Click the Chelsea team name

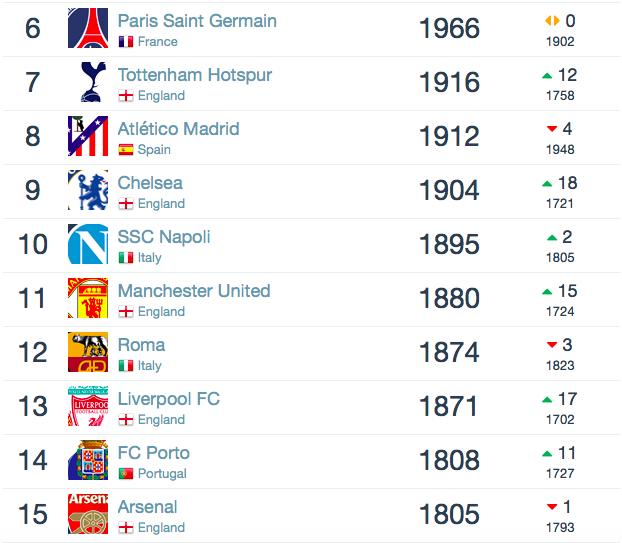pyautogui.click(x=150, y=183)
